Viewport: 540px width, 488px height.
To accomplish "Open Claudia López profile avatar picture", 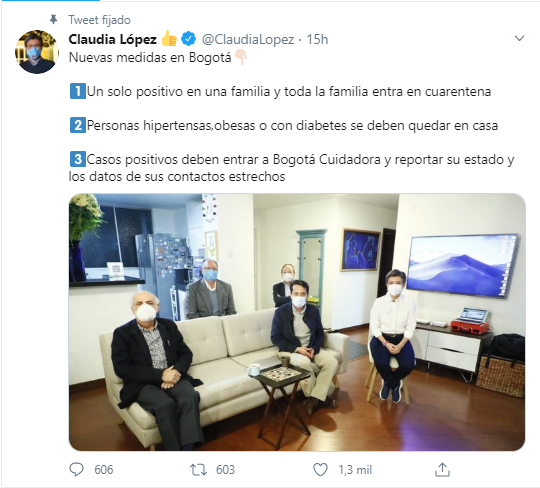I will 37,52.
